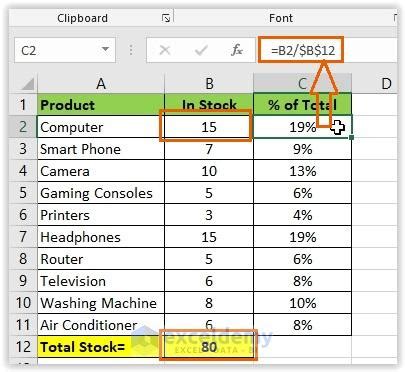Viewport: 405px width, 372px height.
Task: Select row 8 header
Action: pos(23,259)
